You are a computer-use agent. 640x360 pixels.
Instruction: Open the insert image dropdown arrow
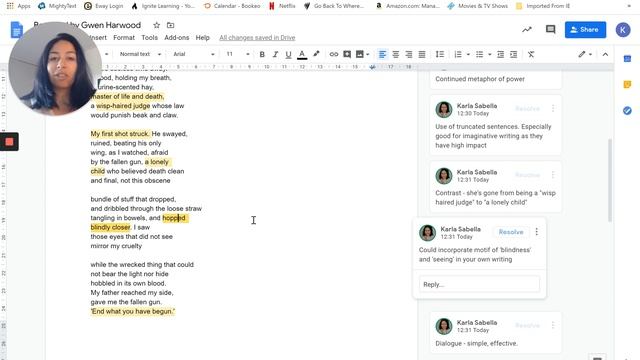click(x=368, y=54)
